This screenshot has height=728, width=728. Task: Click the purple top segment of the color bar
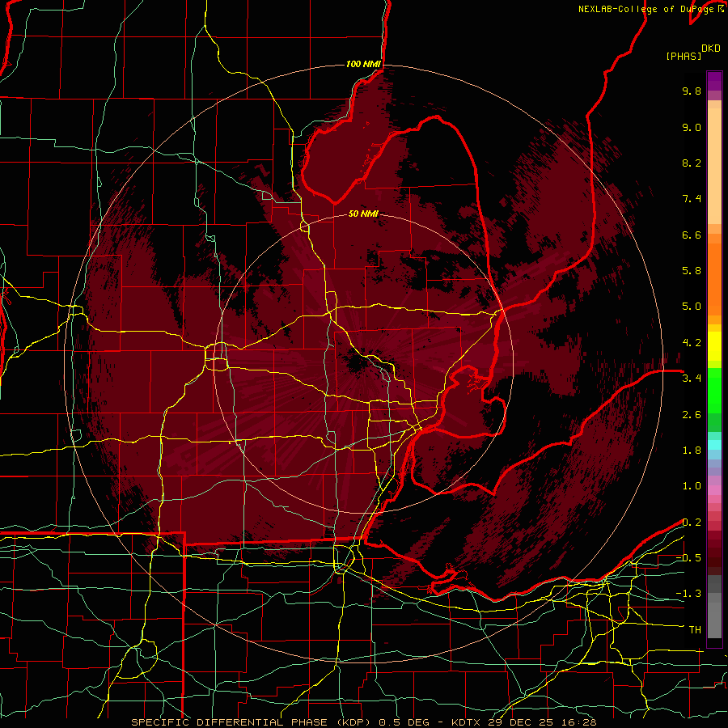[x=714, y=81]
